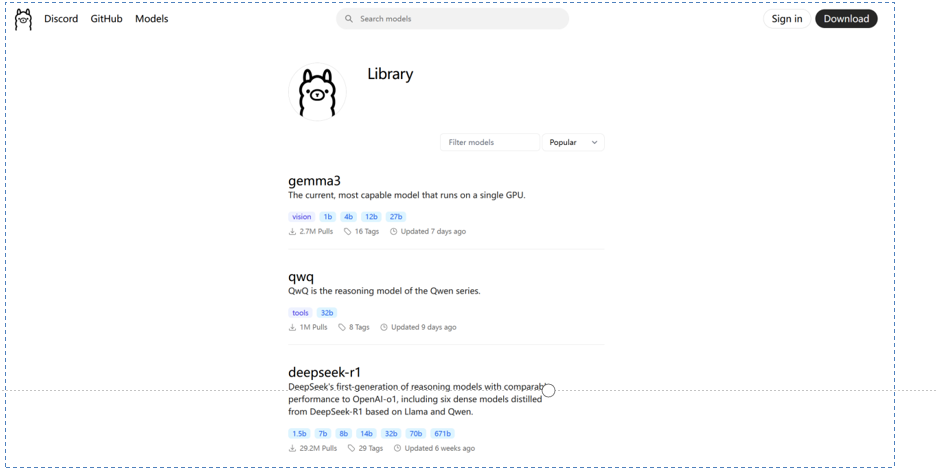The image size is (938, 470).
Task: Click the Updated 9 days ago text
Action: (x=424, y=327)
